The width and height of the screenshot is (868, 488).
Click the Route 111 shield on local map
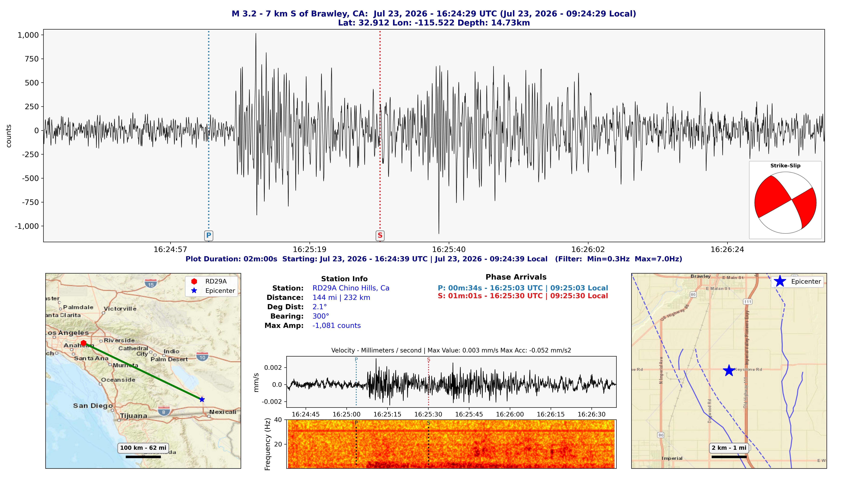click(x=748, y=302)
